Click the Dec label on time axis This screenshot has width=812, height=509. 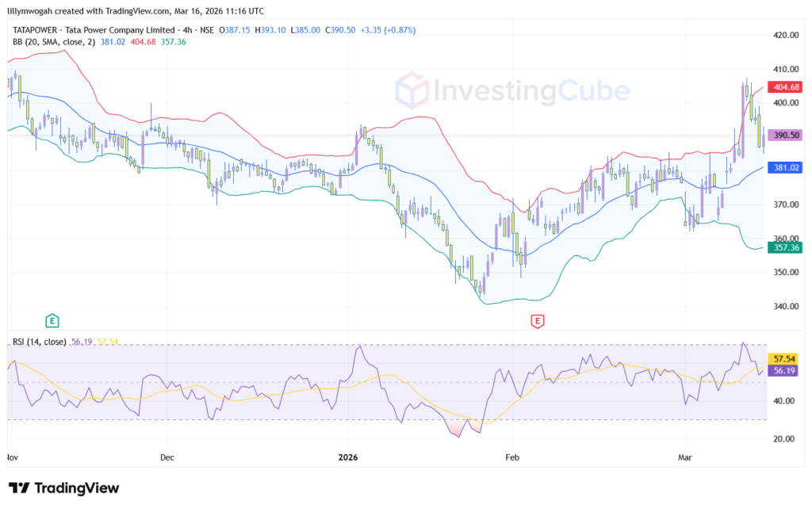point(167,457)
